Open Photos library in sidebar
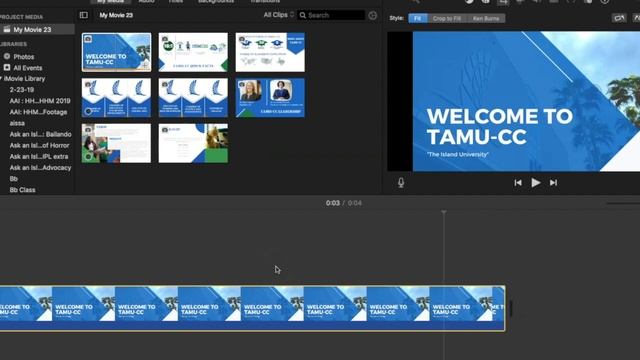This screenshot has width=640, height=360. 24,57
